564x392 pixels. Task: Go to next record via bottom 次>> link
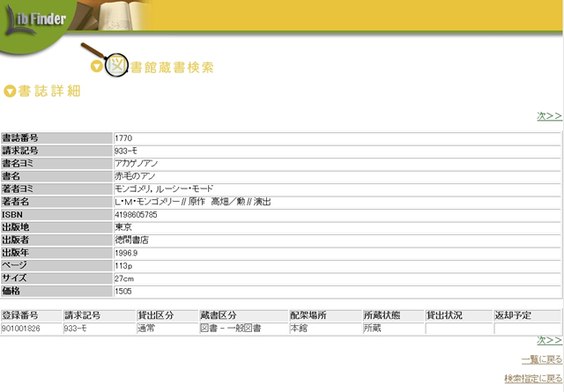coord(549,340)
